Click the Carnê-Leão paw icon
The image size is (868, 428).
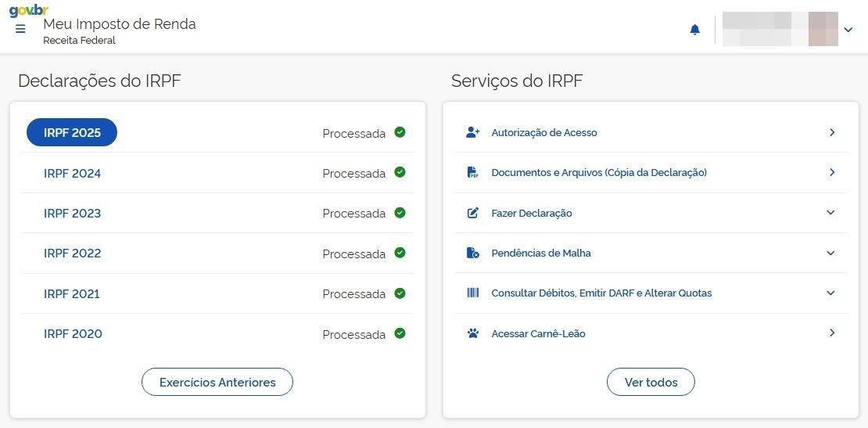(x=472, y=333)
